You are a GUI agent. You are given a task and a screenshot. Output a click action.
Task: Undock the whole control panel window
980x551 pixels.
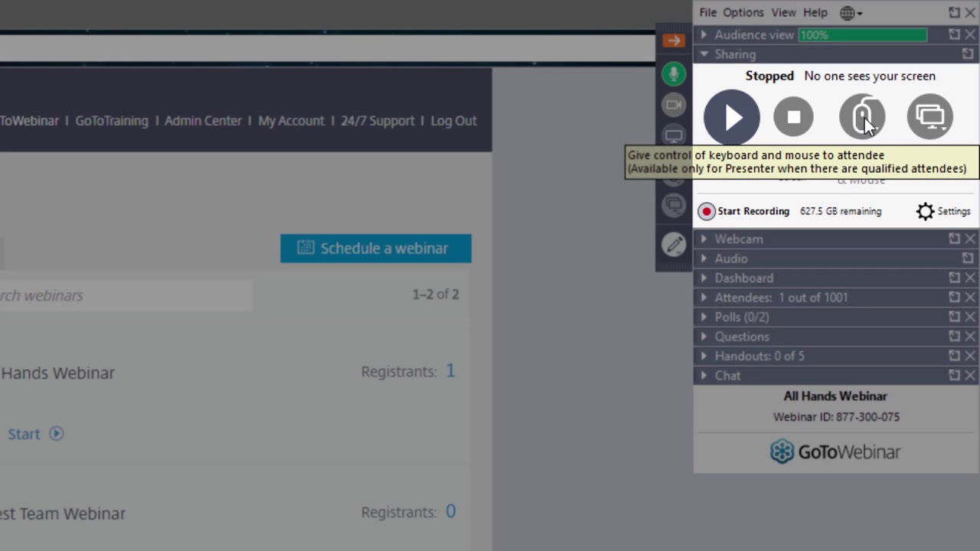[x=954, y=13]
